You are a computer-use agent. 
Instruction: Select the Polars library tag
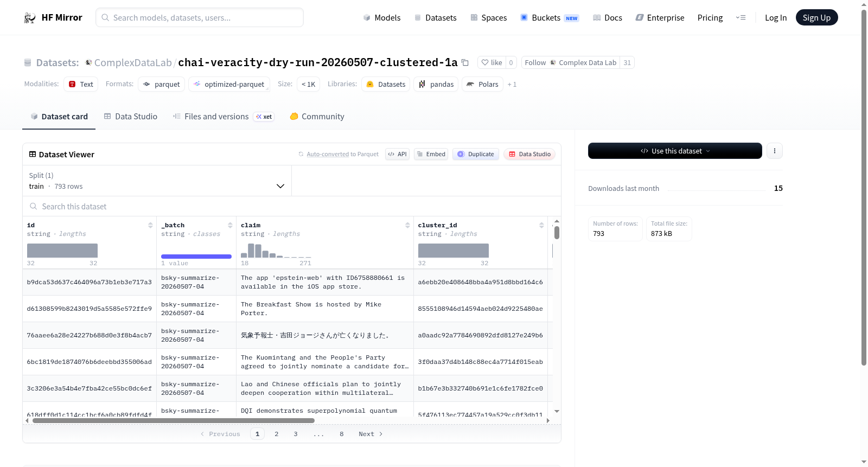pyautogui.click(x=482, y=84)
